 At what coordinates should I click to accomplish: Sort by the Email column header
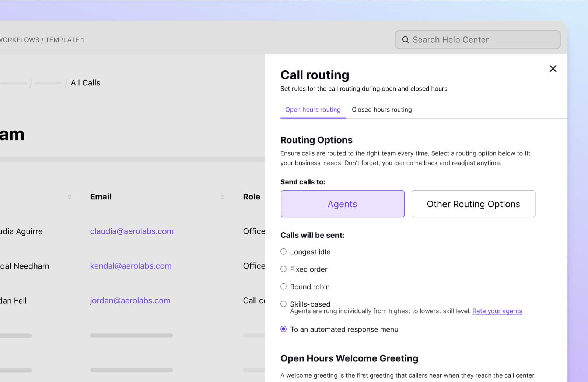(x=101, y=197)
